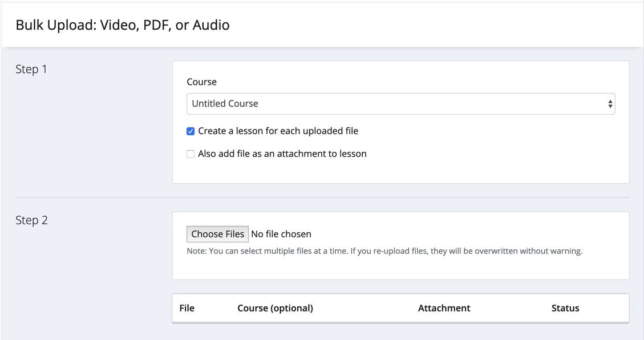The height and width of the screenshot is (340, 644).
Task: Click the No file chosen text
Action: [281, 234]
